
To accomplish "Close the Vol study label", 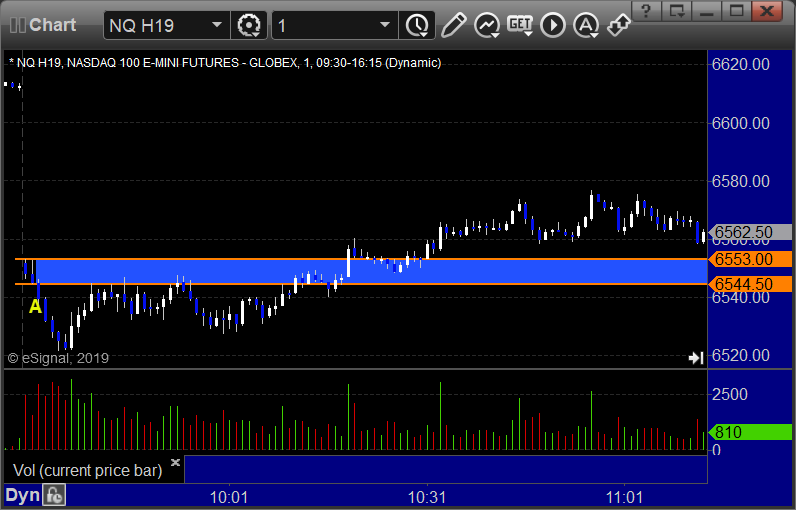I will coord(175,462).
